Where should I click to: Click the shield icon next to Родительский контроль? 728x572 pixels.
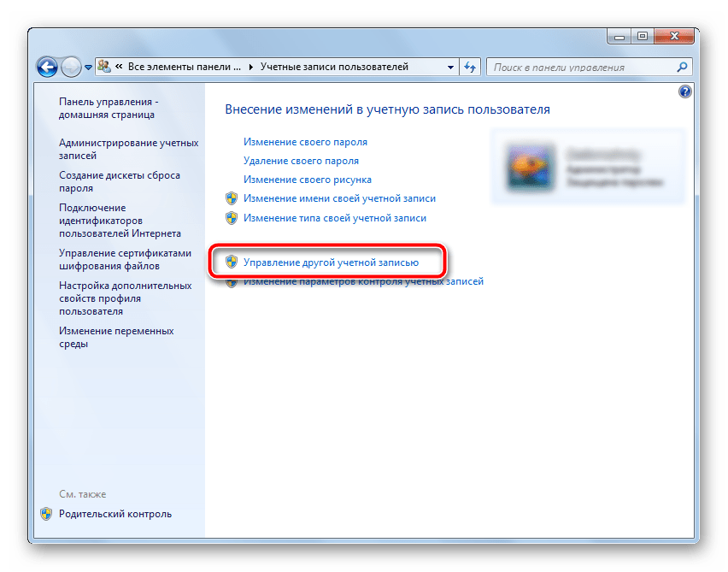(46, 514)
